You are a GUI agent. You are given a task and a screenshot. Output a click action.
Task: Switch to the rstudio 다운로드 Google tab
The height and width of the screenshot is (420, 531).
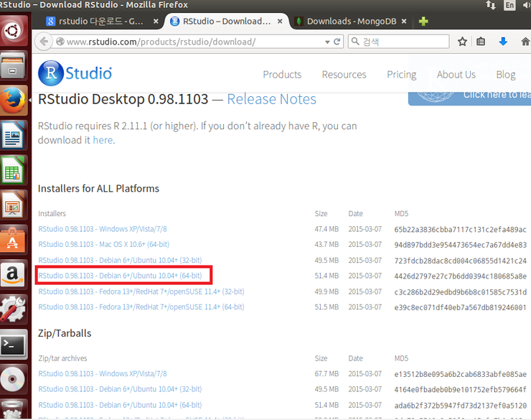pyautogui.click(x=100, y=21)
